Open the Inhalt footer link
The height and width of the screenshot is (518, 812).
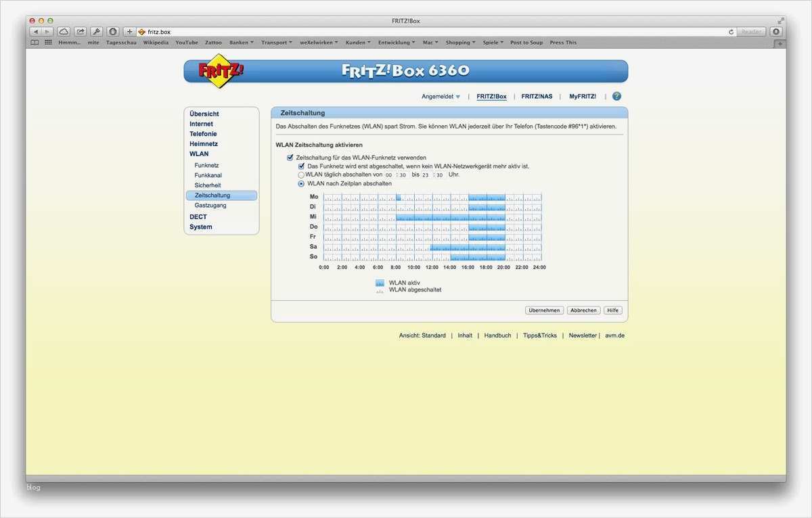[x=465, y=335]
